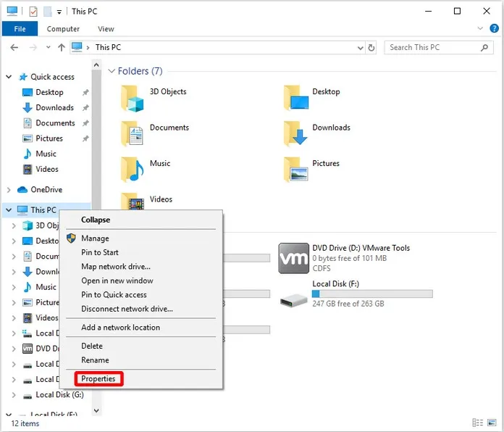Viewport: 504px width, 432px height.
Task: Select Downloads under Quick access
Action: point(54,108)
